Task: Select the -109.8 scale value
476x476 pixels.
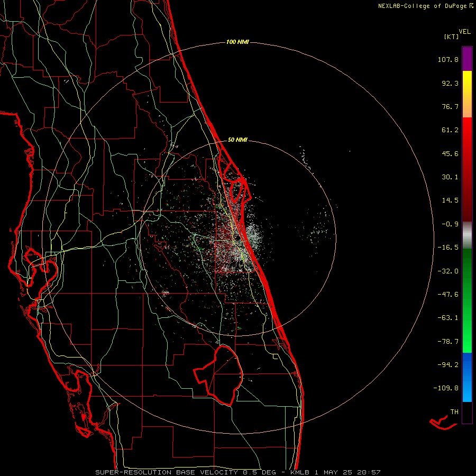Action: tap(446, 388)
